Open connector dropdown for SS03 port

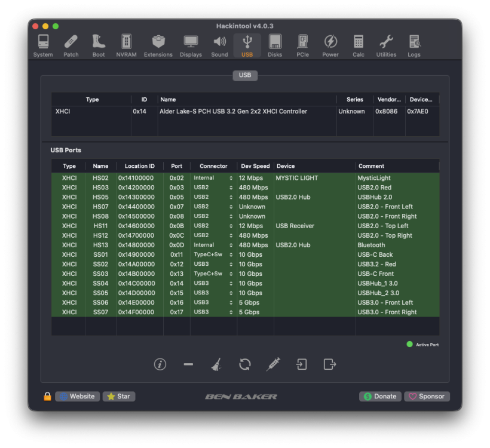coord(213,274)
